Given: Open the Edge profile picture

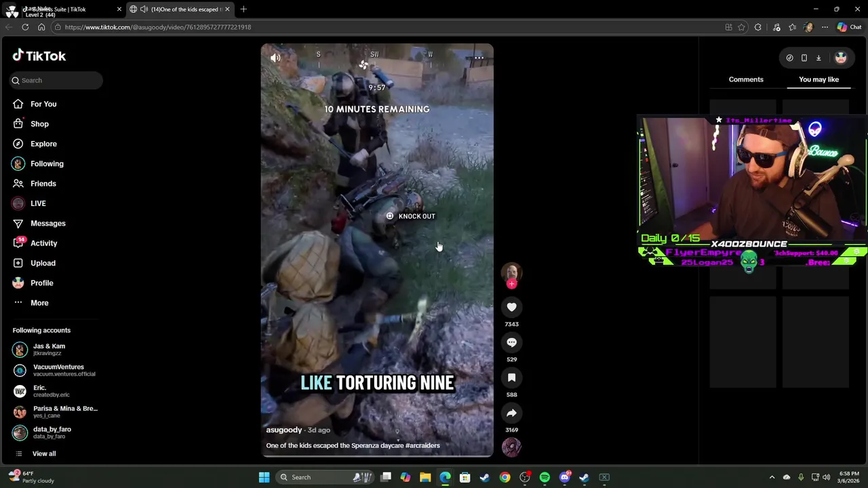Looking at the screenshot, I should tap(808, 27).
